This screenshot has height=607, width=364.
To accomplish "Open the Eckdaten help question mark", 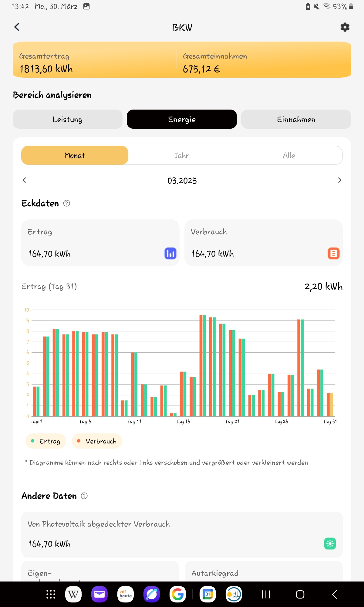I will [67, 203].
